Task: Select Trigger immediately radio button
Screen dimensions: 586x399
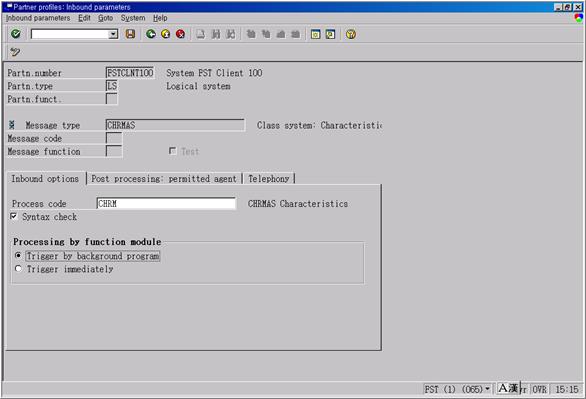Action: (18, 269)
